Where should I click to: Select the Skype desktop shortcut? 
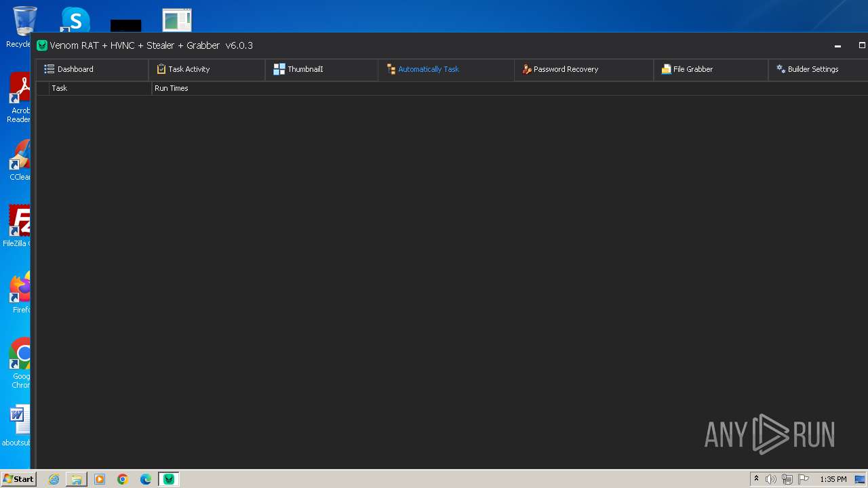pos(75,20)
